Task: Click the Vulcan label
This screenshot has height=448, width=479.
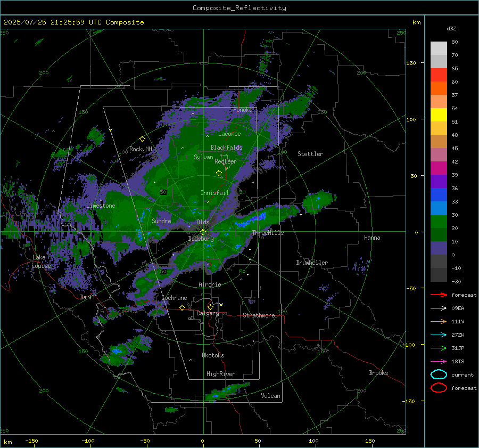Action: tap(270, 396)
